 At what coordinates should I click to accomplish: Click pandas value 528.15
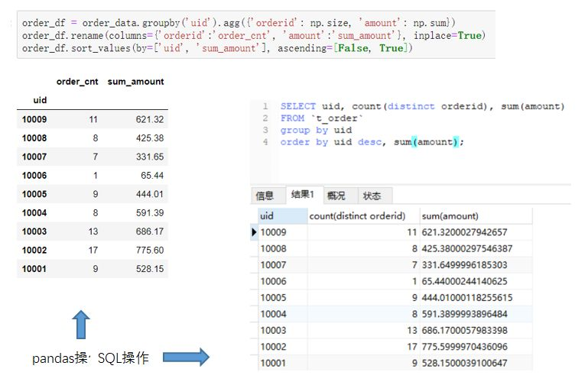[x=150, y=269]
